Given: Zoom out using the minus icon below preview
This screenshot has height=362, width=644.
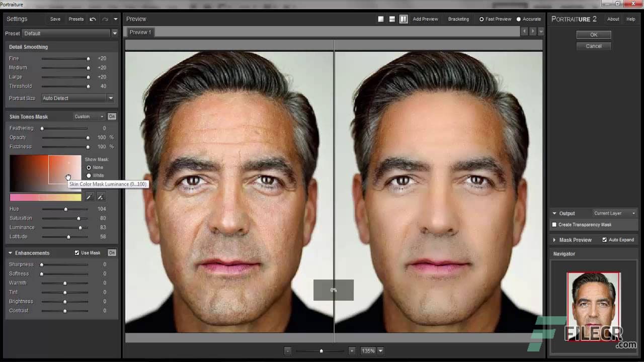Looking at the screenshot, I should pos(288,350).
